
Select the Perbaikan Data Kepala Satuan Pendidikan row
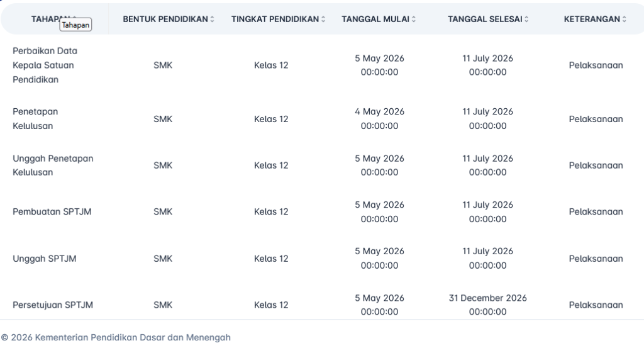point(43,65)
